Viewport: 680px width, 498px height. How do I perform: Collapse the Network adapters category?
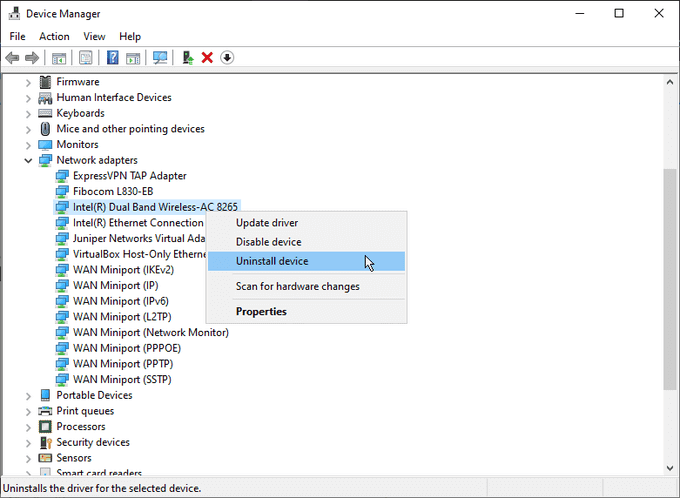28,160
